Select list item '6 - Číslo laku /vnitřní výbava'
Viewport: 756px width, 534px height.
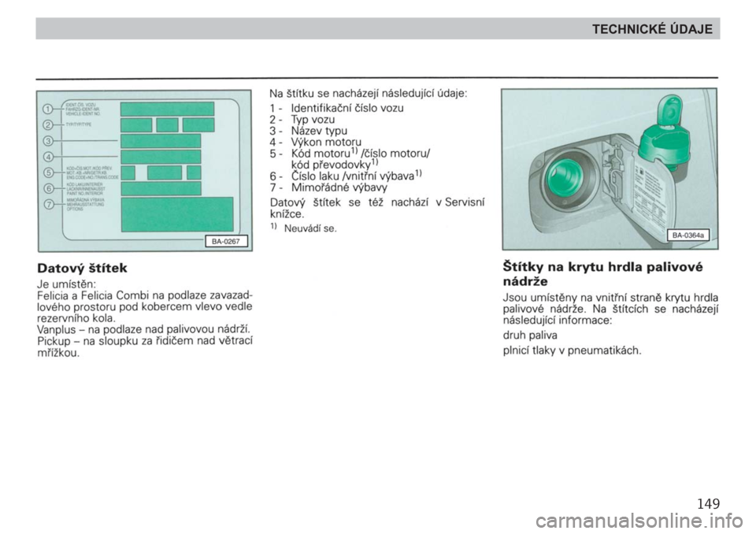click(x=346, y=176)
